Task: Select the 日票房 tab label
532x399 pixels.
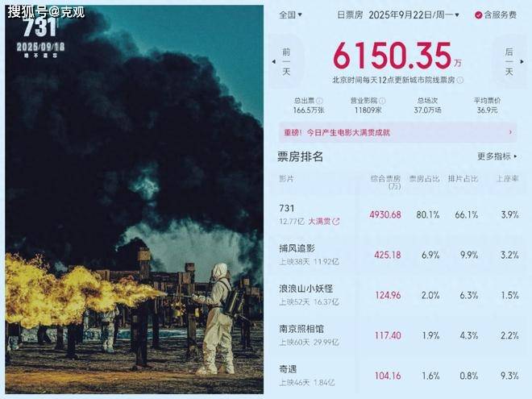Action: pyautogui.click(x=350, y=15)
